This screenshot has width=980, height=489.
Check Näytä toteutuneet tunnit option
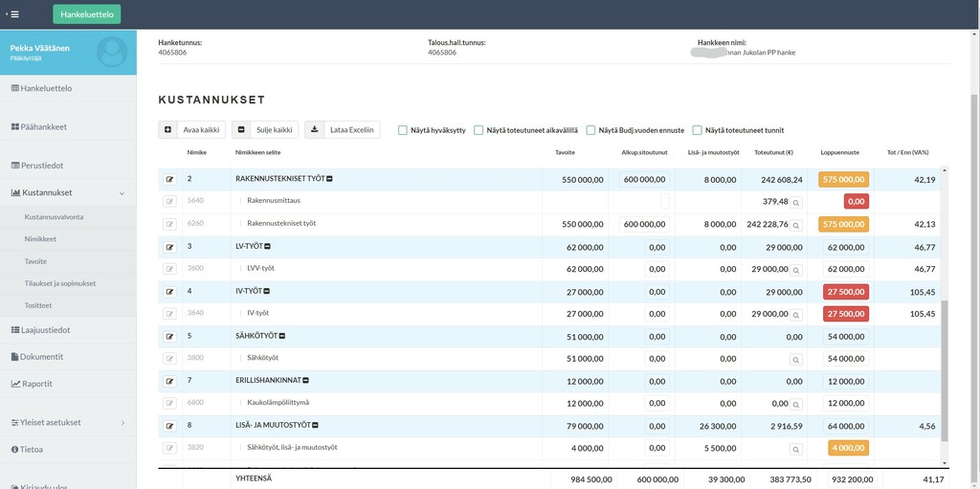(x=698, y=130)
